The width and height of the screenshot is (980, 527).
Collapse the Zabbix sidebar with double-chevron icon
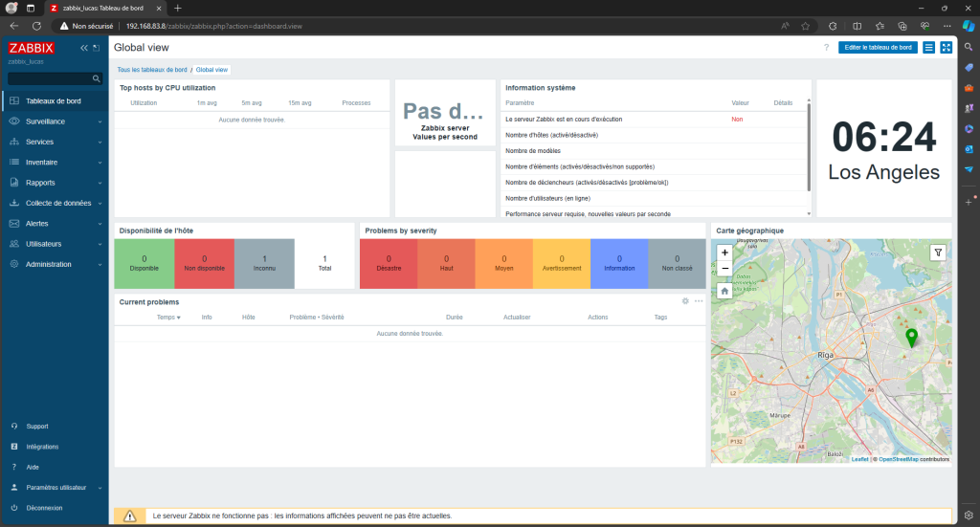[x=84, y=47]
